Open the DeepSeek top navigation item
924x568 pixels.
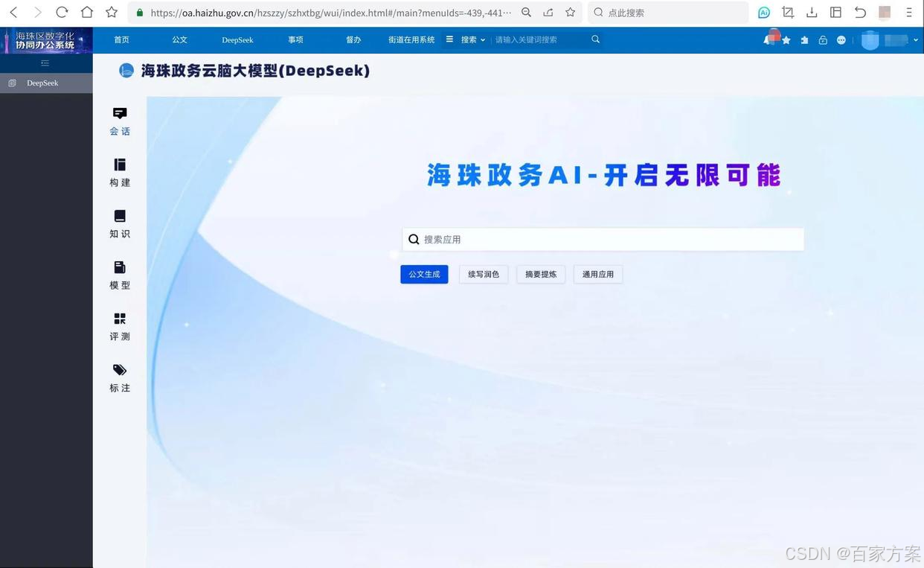tap(237, 39)
